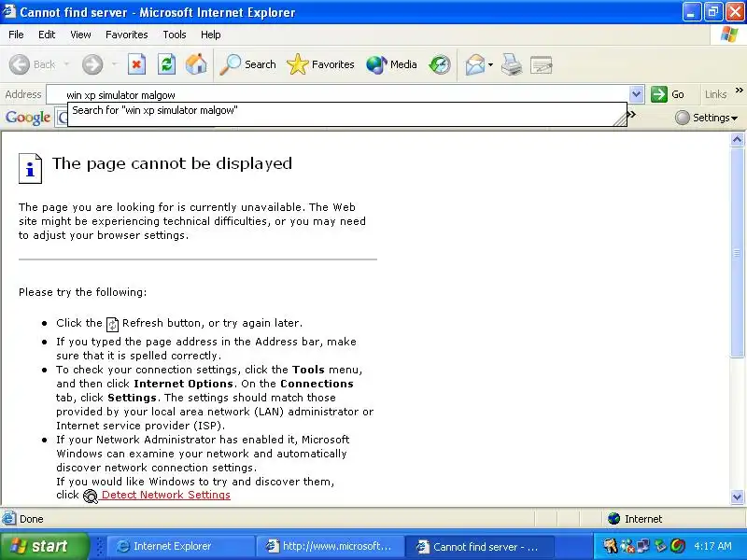Open the Edit menu
Image resolution: width=747 pixels, height=560 pixels.
coord(47,35)
